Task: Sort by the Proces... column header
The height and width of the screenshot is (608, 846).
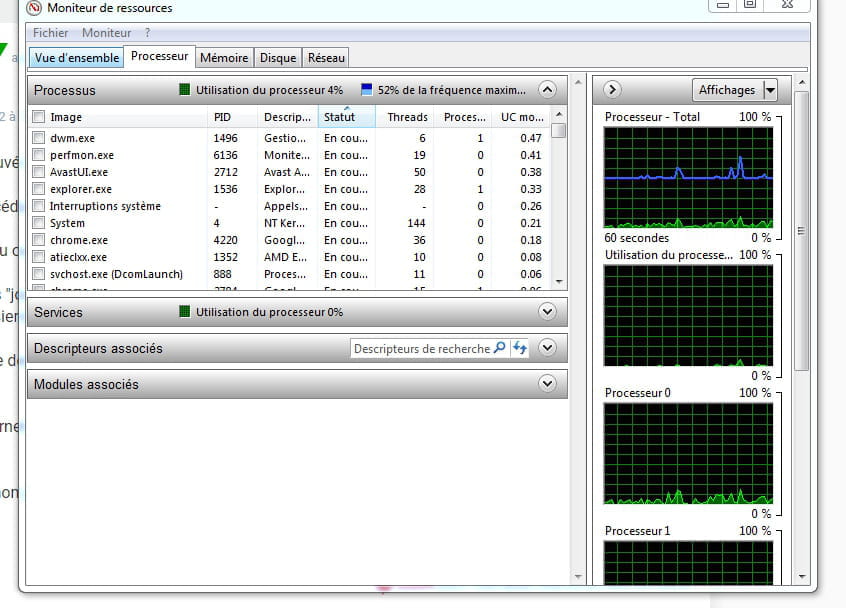Action: 464,117
